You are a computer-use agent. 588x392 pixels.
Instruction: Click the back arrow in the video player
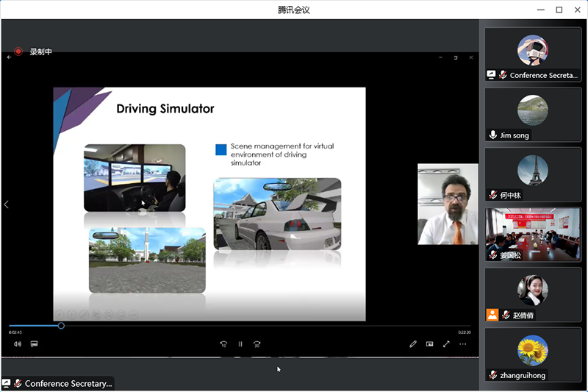pyautogui.click(x=9, y=57)
